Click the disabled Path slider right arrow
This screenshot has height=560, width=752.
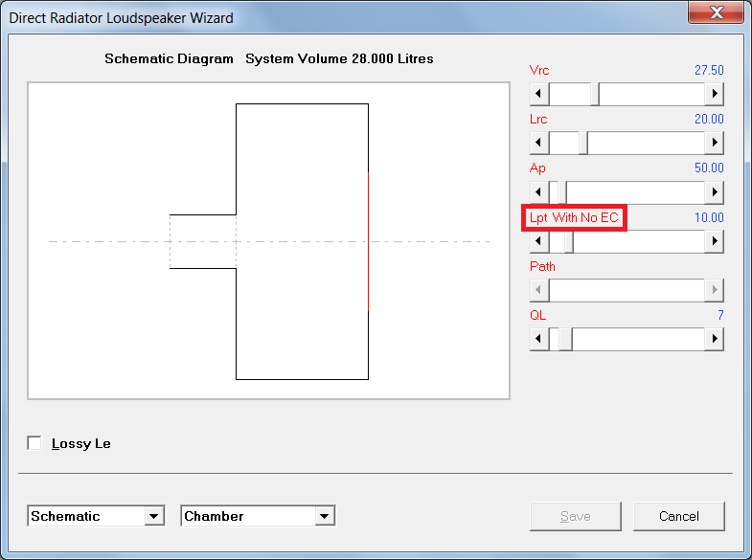[714, 290]
